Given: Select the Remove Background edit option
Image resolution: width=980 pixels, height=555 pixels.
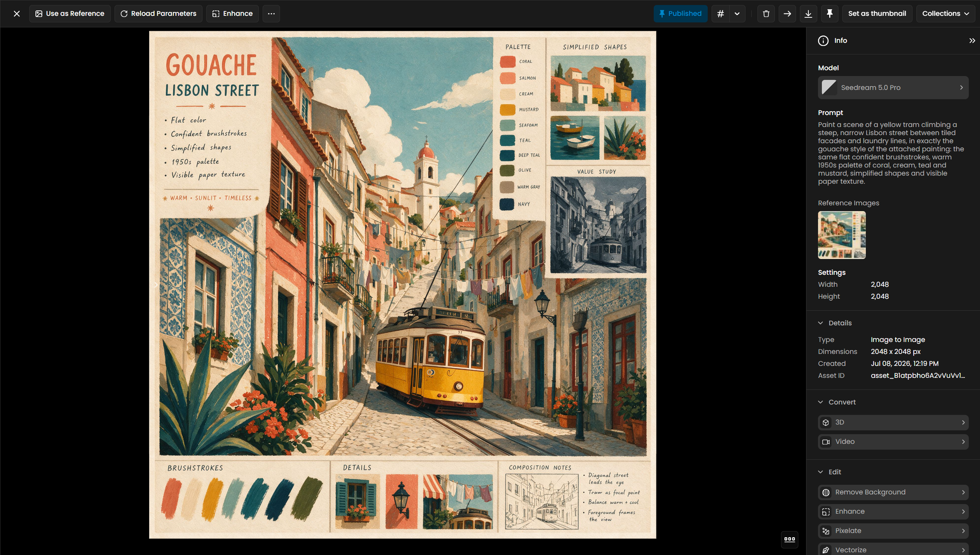Looking at the screenshot, I should point(893,492).
